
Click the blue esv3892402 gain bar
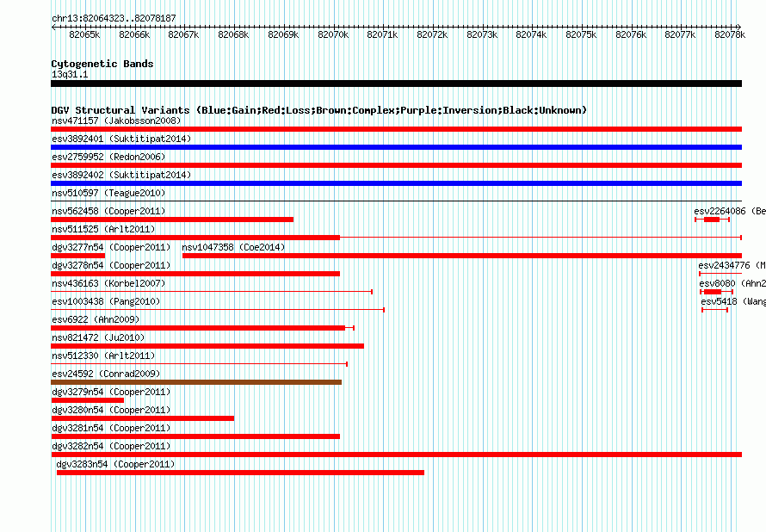[396, 183]
